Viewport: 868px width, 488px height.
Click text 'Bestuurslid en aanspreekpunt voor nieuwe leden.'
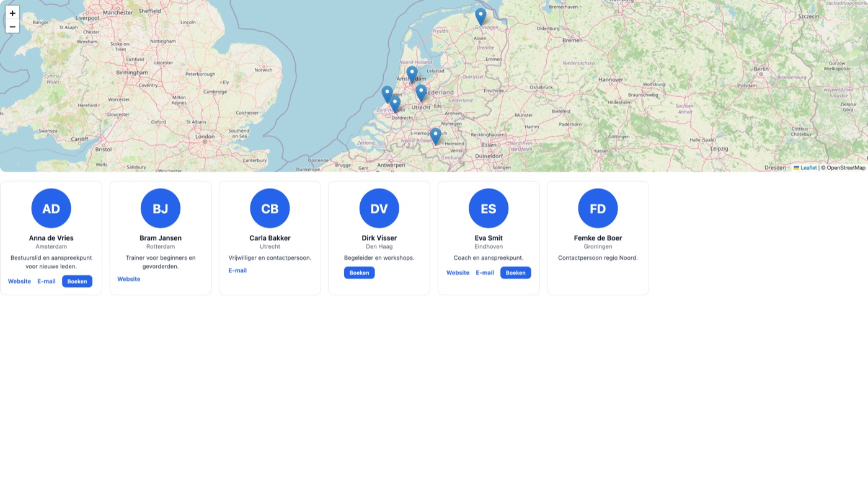(51, 262)
